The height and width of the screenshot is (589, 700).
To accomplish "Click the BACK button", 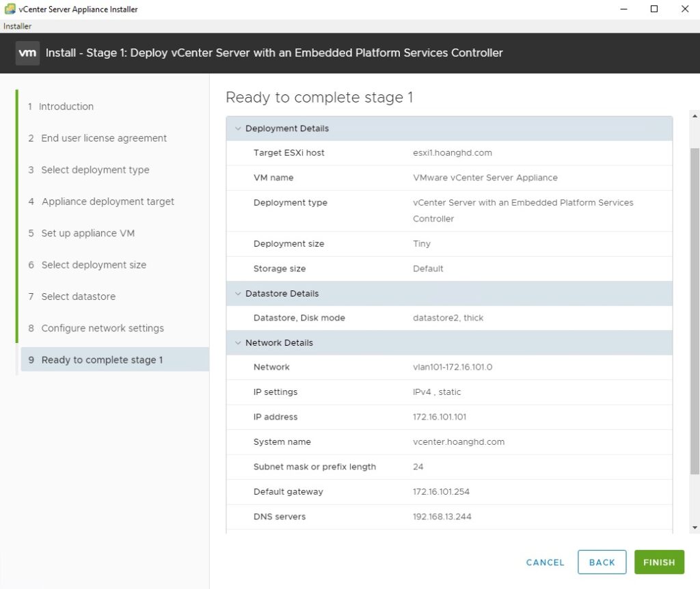I will point(602,562).
